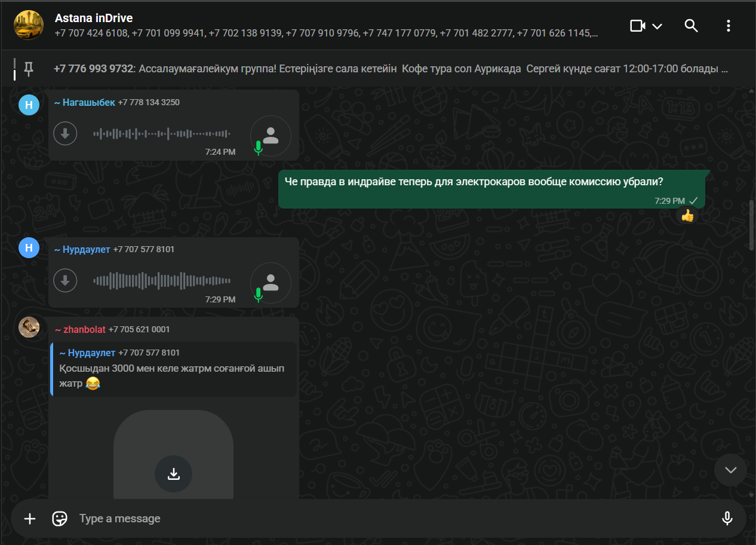This screenshot has height=545, width=756.
Task: Seek in Нурдаулет's voice message waveform
Action: [161, 280]
